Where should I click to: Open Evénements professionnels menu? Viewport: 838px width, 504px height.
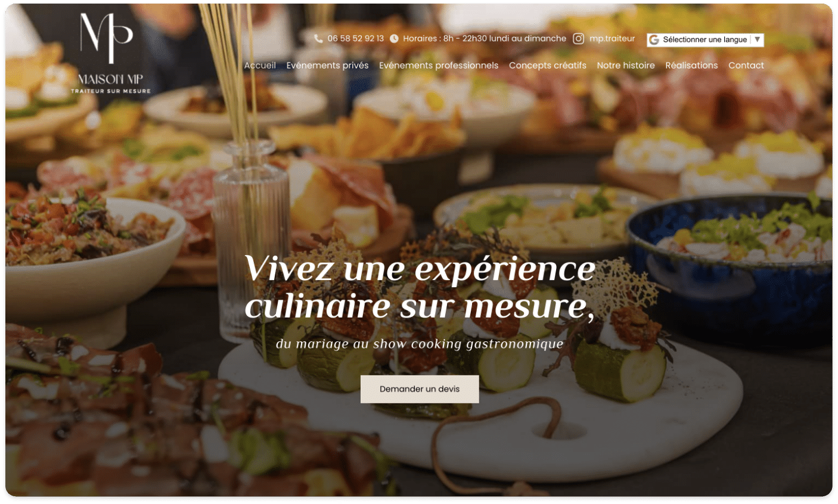[x=439, y=66]
